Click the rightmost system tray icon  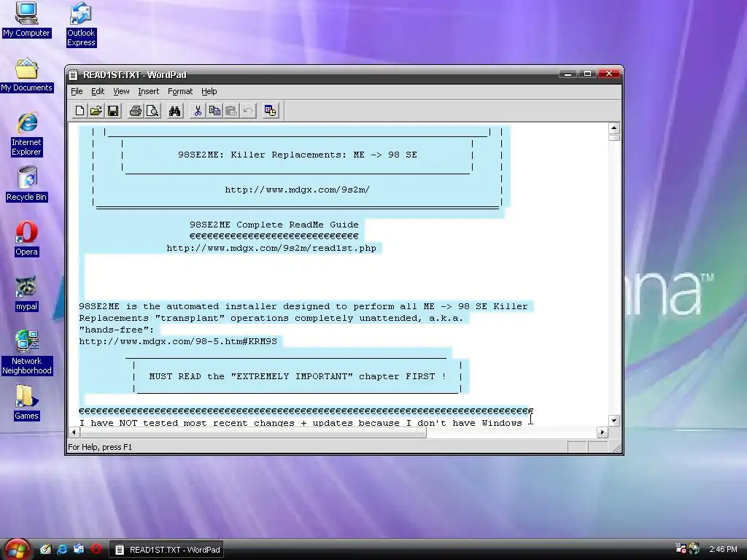[x=694, y=548]
